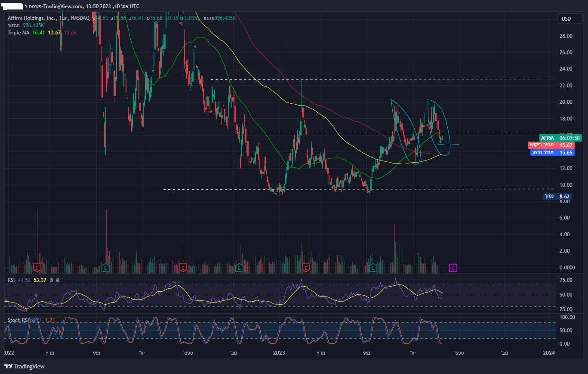Click the 8.62 low price label
This screenshot has width=588, height=374.
(x=564, y=196)
